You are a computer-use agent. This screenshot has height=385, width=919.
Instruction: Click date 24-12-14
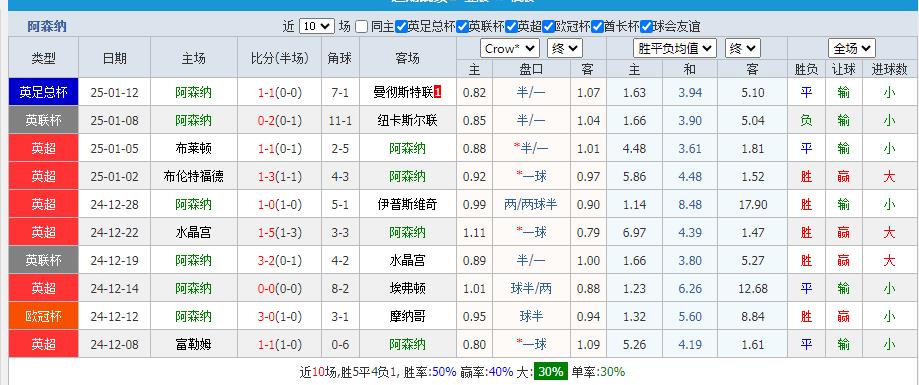pos(114,288)
